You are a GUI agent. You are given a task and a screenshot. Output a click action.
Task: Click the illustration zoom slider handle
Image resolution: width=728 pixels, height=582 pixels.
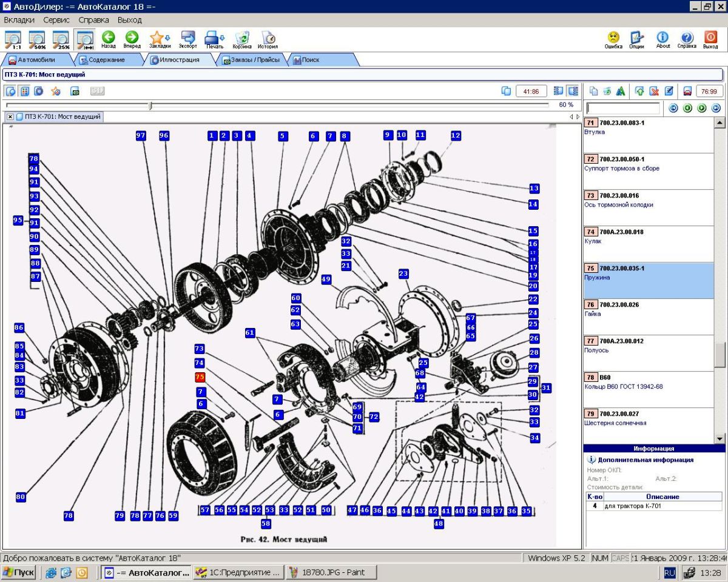coord(150,105)
